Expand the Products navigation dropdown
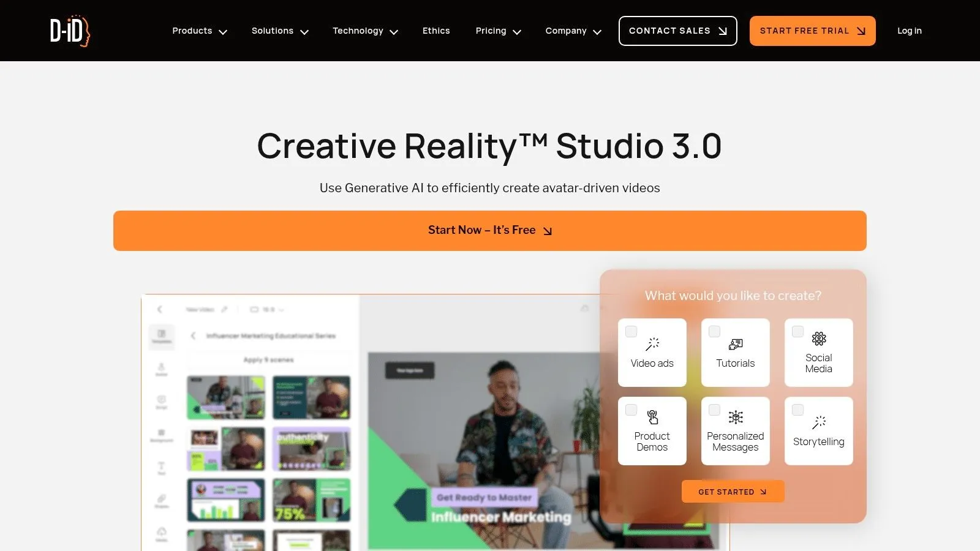980x551 pixels. pos(199,31)
